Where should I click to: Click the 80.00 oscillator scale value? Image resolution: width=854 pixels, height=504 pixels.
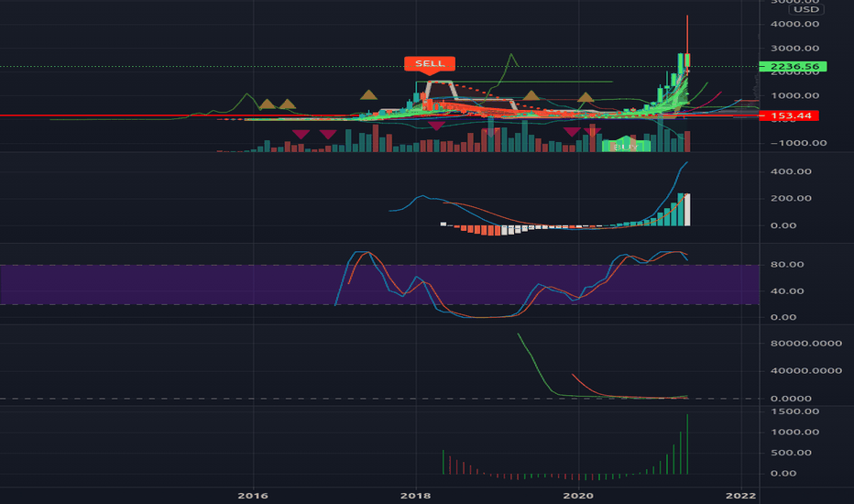coord(787,264)
